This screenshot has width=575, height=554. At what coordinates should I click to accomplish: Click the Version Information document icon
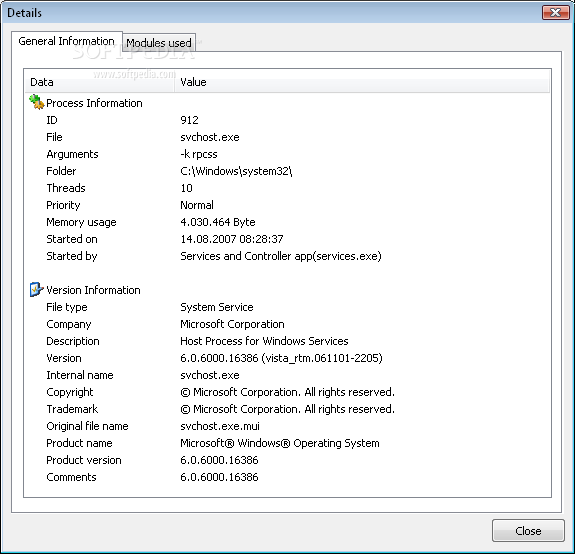click(x=36, y=289)
